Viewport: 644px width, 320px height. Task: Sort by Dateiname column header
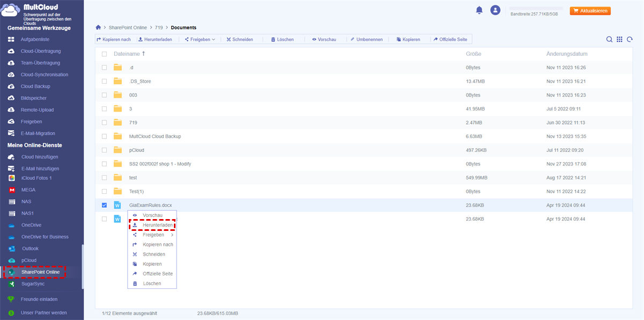[127, 54]
